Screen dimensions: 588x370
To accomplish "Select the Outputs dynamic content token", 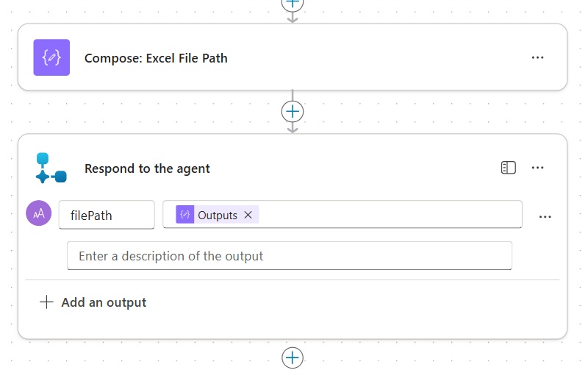I will [217, 215].
